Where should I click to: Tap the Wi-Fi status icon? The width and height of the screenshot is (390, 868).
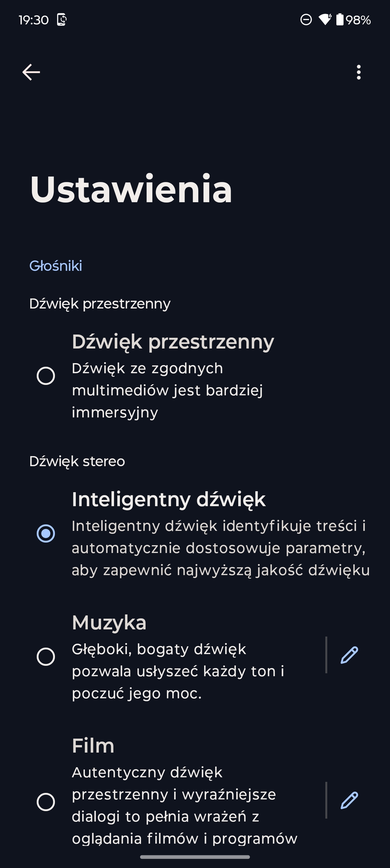pyautogui.click(x=325, y=20)
